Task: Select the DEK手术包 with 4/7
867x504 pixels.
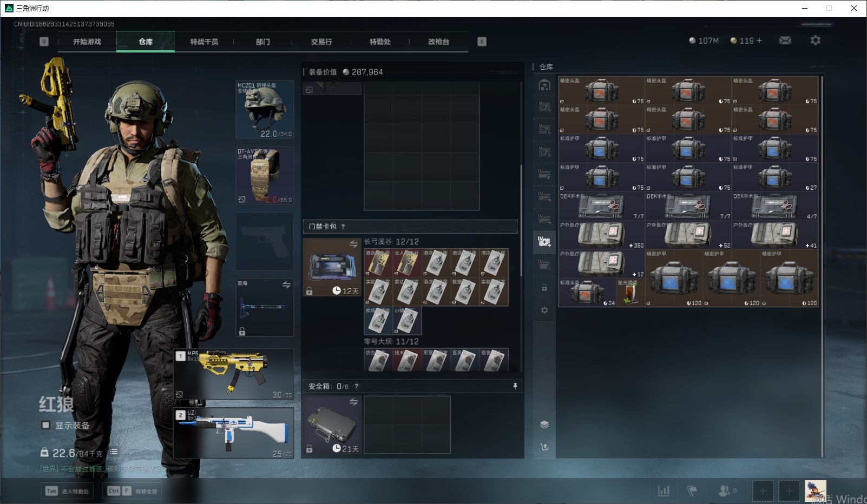Action: (775, 206)
